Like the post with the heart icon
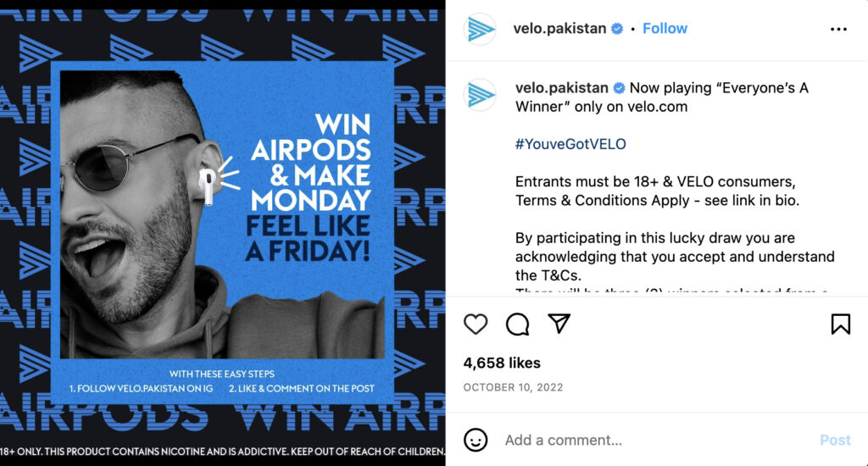This screenshot has width=868, height=466. click(x=476, y=324)
